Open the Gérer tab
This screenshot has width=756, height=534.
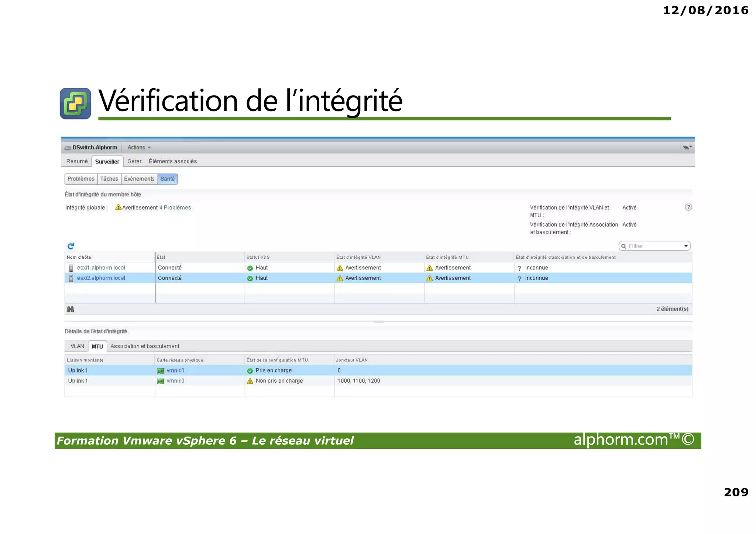(x=134, y=161)
